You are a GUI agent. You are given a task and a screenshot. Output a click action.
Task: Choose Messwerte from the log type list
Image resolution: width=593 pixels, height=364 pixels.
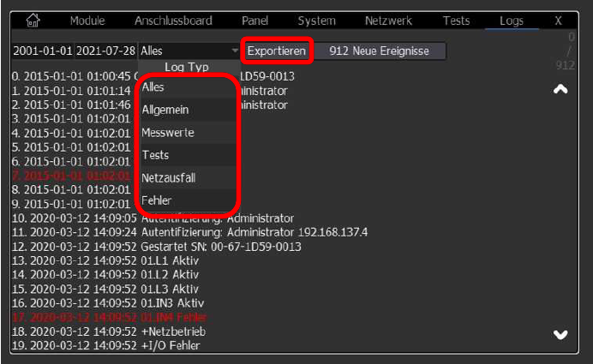tap(168, 133)
